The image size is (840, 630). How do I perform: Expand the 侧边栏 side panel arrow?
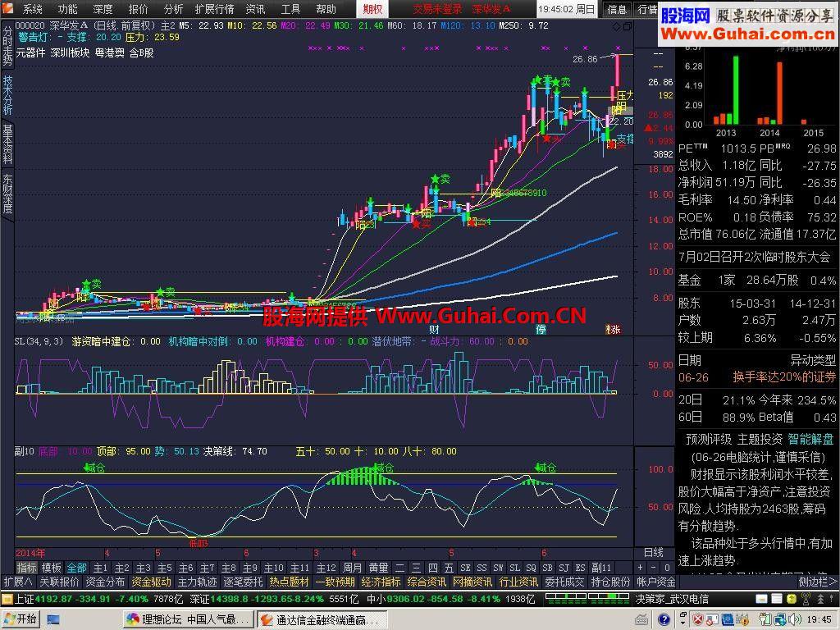(818, 582)
